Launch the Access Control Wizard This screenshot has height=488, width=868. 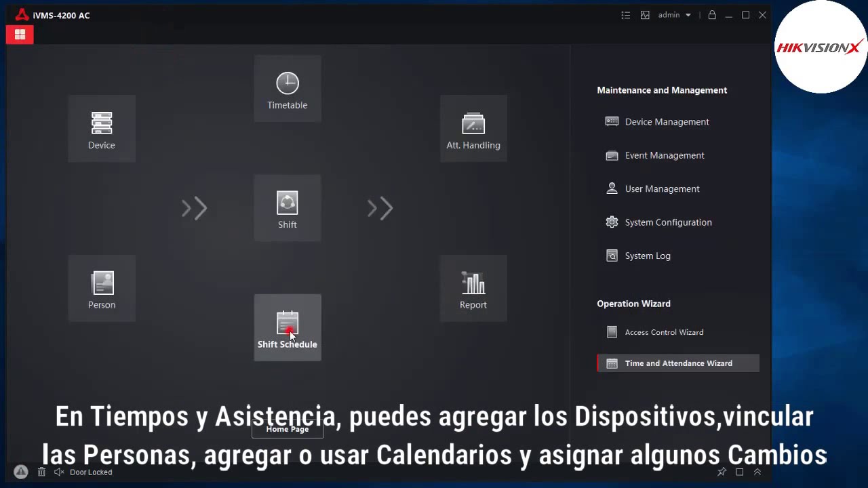pyautogui.click(x=654, y=332)
